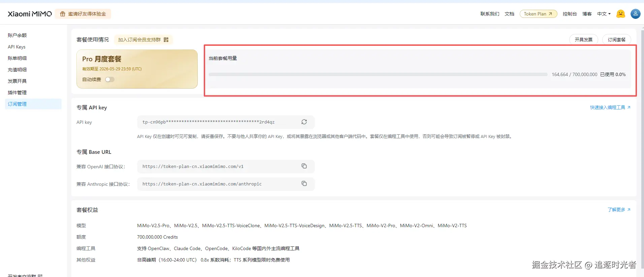
Task: Expand the 中文 language dropdown
Action: [x=604, y=14]
